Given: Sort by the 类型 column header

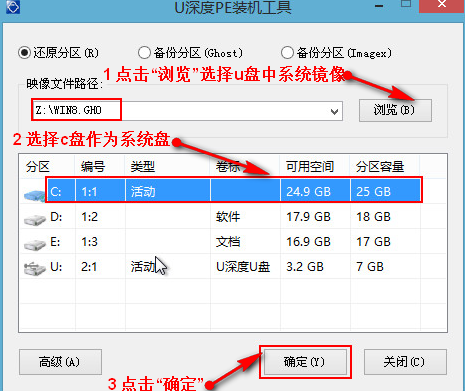Looking at the screenshot, I should [143, 166].
